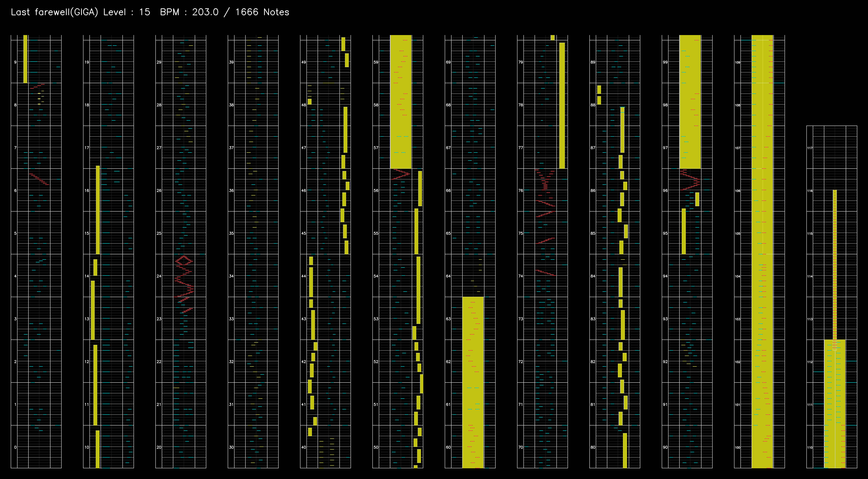868x479 pixels.
Task: Click the narrow yellow long note in measure 114
Action: click(x=835, y=270)
